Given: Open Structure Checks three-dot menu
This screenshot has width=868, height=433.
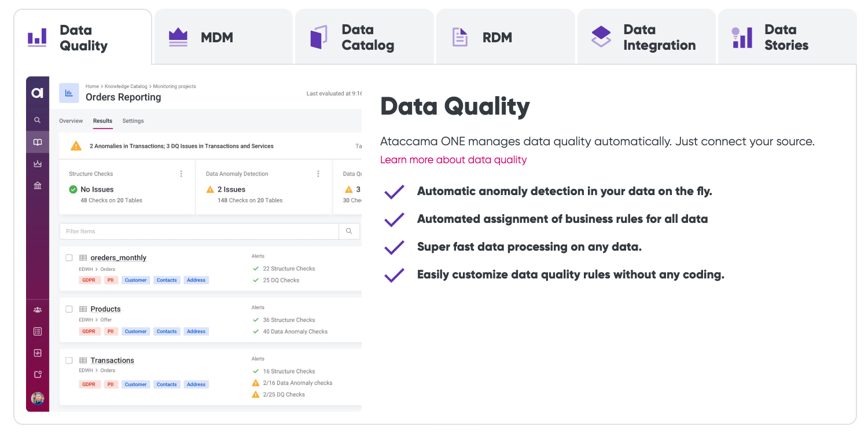Looking at the screenshot, I should click(181, 174).
